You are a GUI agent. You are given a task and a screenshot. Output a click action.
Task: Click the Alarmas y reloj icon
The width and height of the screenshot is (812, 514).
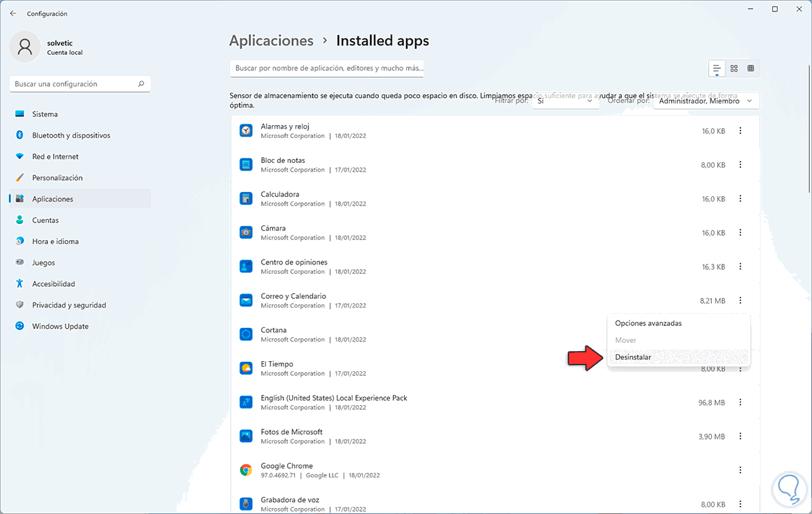coord(246,131)
